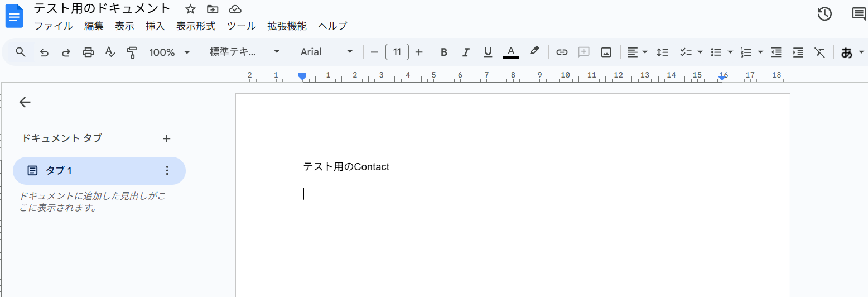Click the spell check icon
Viewport: 868px width, 297px height.
pyautogui.click(x=110, y=52)
